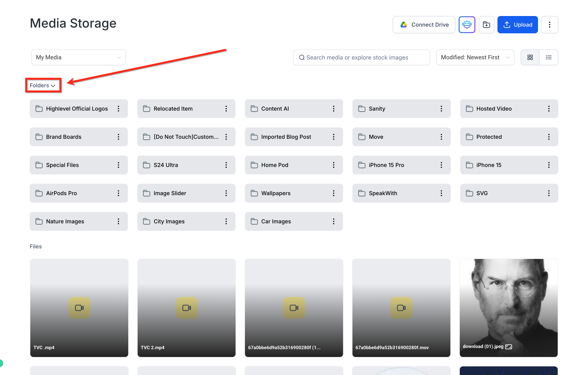Open the Modified: Newest First sort dropdown
The width and height of the screenshot is (588, 375).
475,58
